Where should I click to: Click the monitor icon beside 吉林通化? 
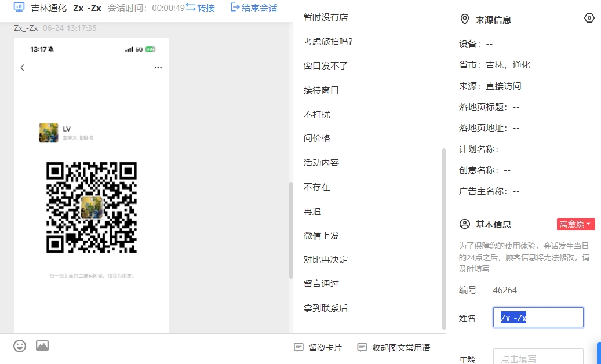tap(19, 8)
